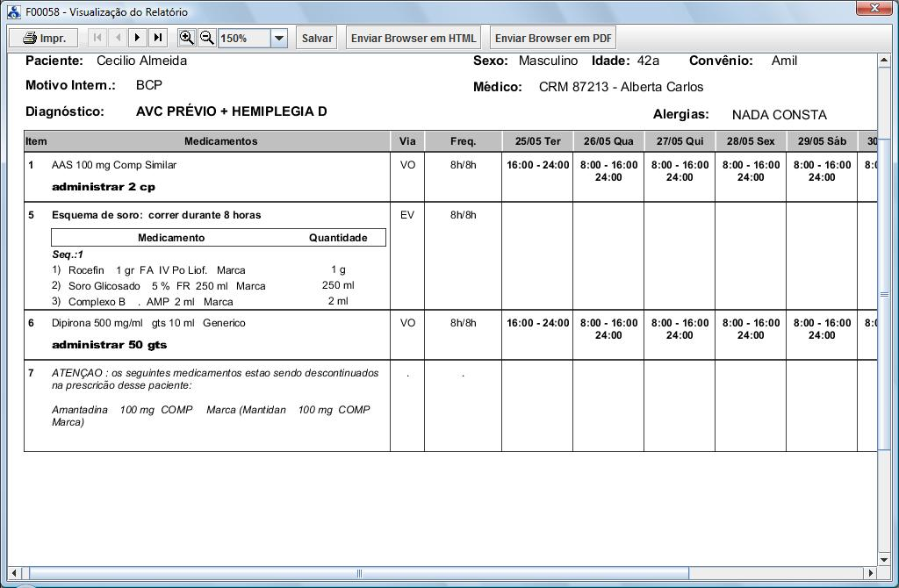Click the Impr. print button

click(43, 38)
